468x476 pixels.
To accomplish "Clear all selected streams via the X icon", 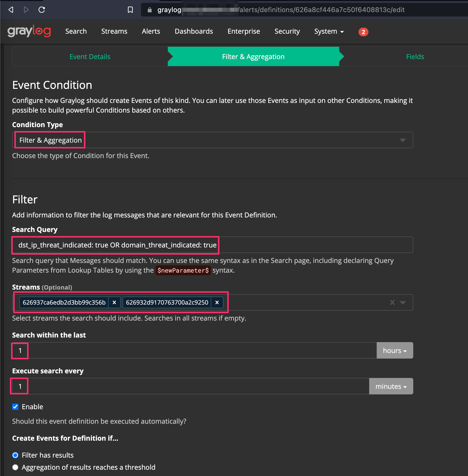I will point(392,302).
